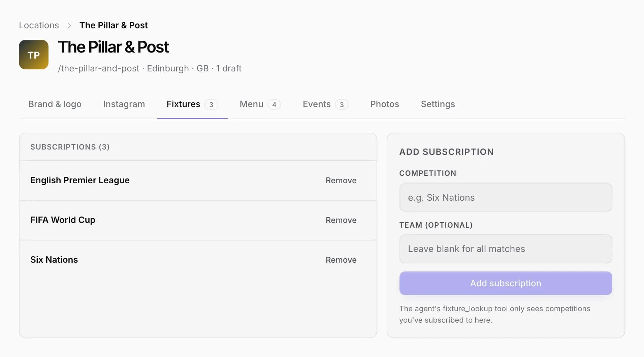Click The Pillar & Post breadcrumb
The height and width of the screenshot is (357, 644).
coord(114,25)
